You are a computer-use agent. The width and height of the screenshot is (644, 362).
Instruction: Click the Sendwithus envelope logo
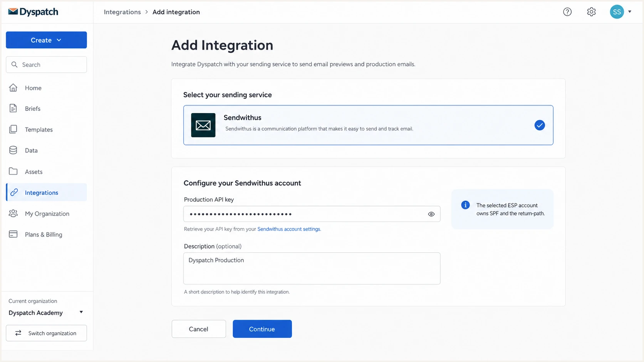click(203, 125)
